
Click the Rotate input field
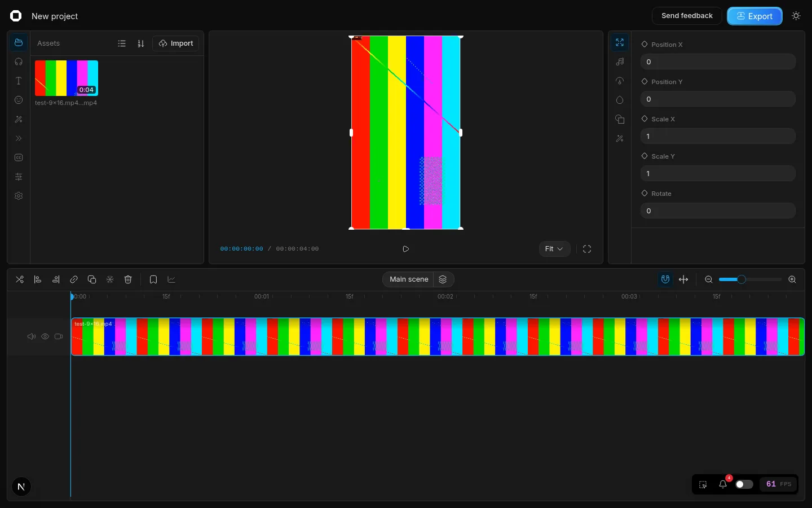(718, 211)
